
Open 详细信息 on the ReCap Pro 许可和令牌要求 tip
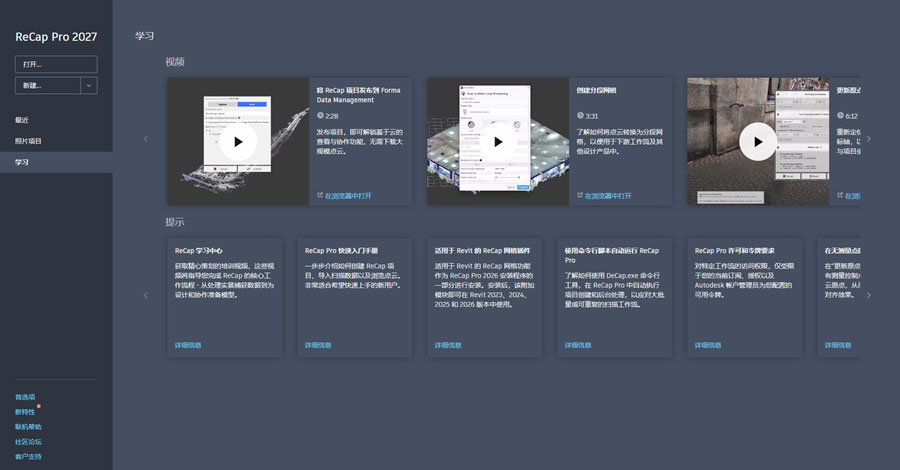click(x=708, y=345)
